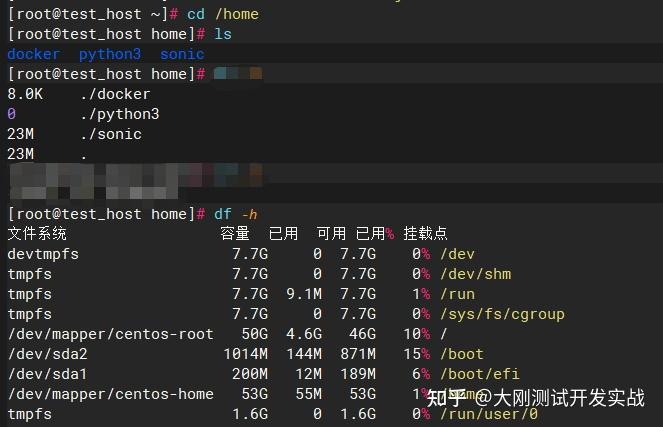
Task: Click the /dev/sda2 filesystem entry
Action: click(47, 354)
